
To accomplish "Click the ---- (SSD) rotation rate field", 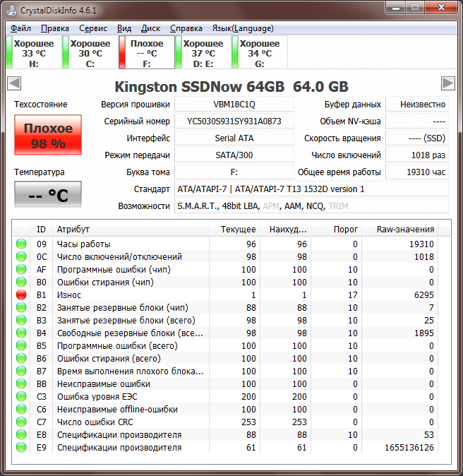I will 417,138.
